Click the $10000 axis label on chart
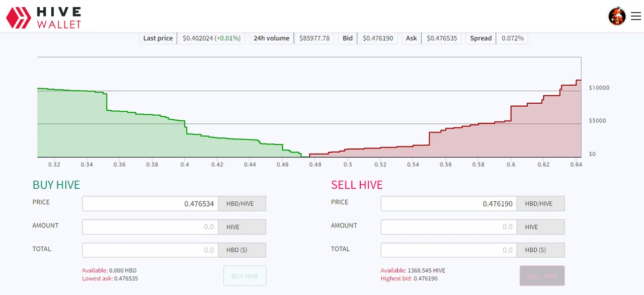 click(599, 88)
